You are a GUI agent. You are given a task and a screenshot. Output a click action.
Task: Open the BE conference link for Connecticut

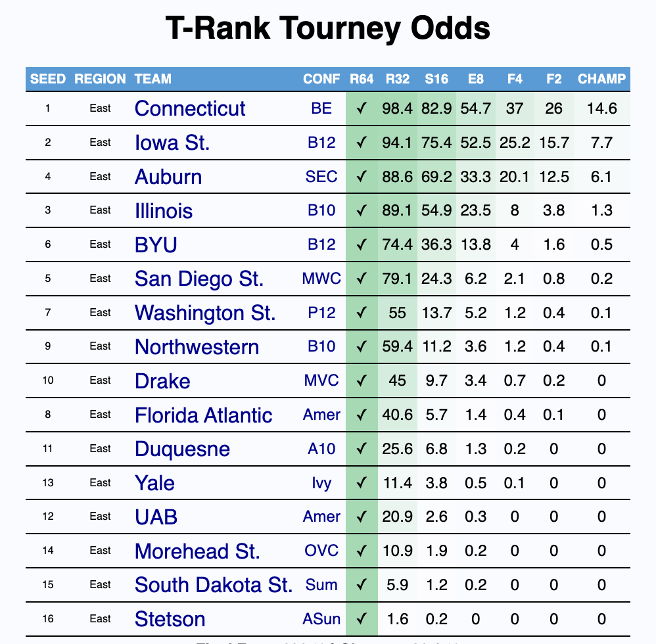pyautogui.click(x=321, y=108)
